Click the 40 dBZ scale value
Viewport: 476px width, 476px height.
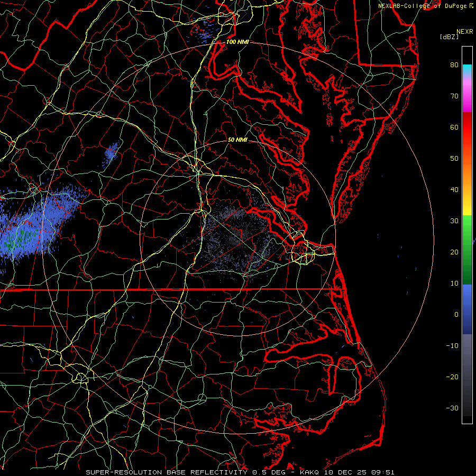point(454,190)
